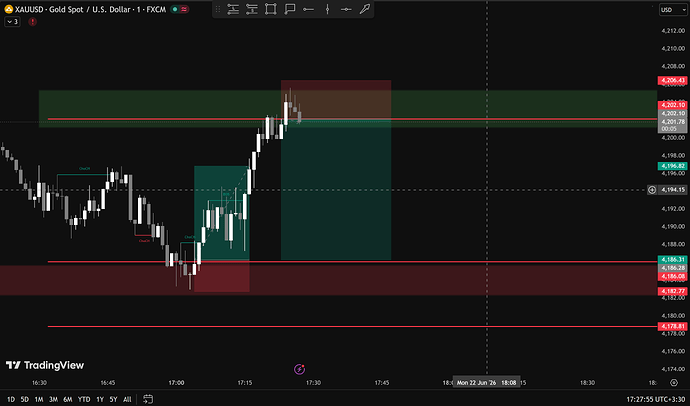
Task: Select the brush drawing tool
Action: tap(365, 9)
